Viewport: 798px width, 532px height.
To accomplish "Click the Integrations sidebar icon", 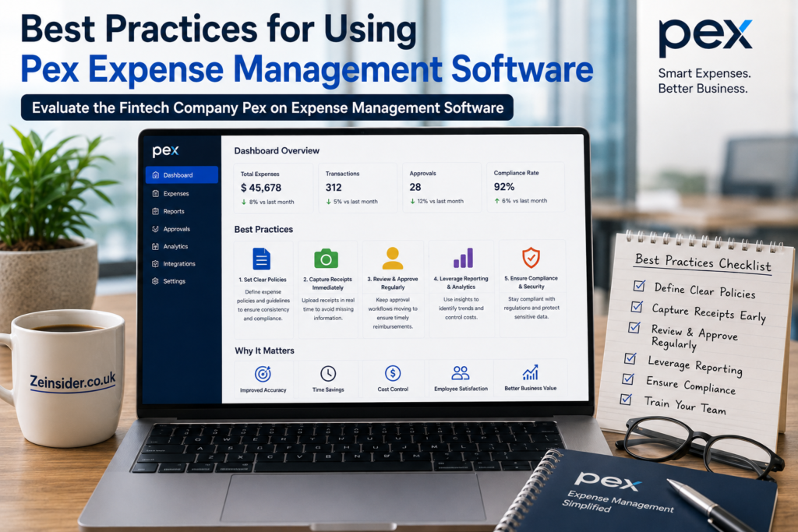I will [156, 263].
